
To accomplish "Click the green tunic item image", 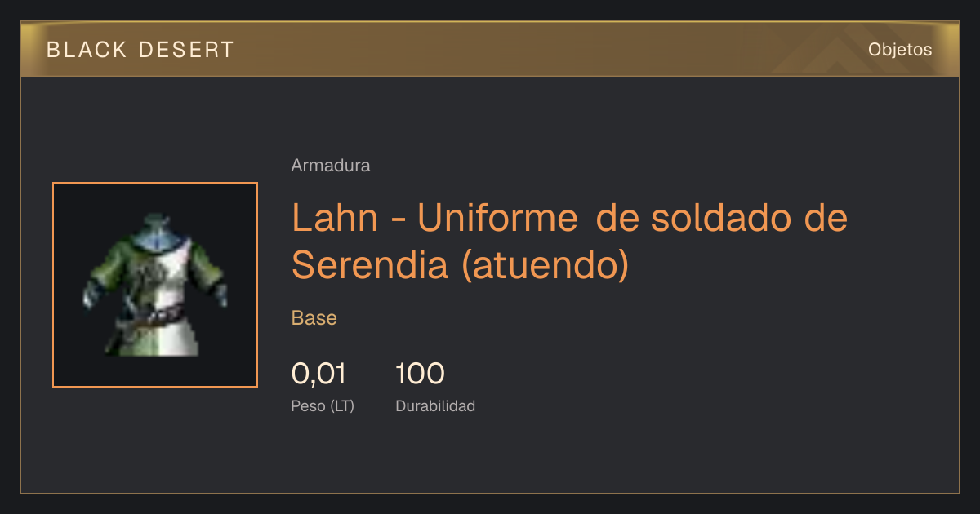I will point(155,285).
